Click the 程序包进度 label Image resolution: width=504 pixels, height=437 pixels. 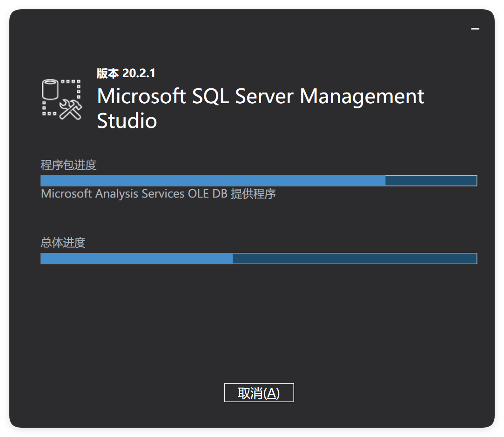click(x=68, y=165)
